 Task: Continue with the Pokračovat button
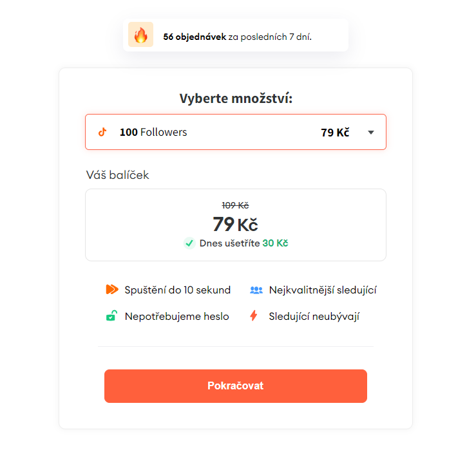236,386
